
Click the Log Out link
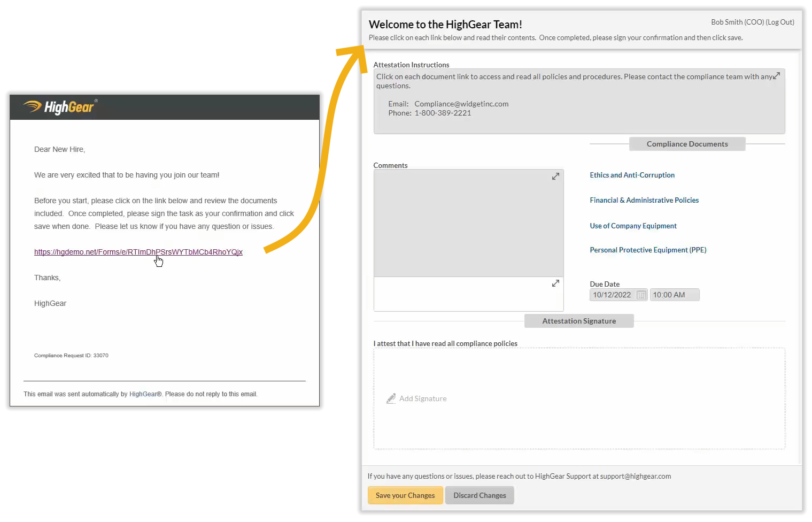[x=780, y=22]
